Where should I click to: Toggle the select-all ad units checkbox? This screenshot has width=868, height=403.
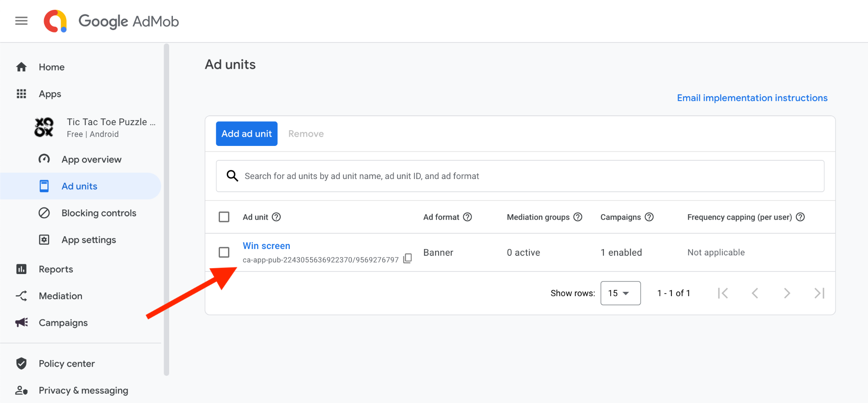(x=224, y=217)
